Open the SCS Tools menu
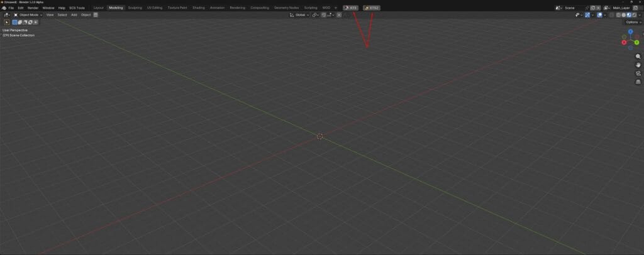Screen dimensions: 644x255 click(x=77, y=8)
